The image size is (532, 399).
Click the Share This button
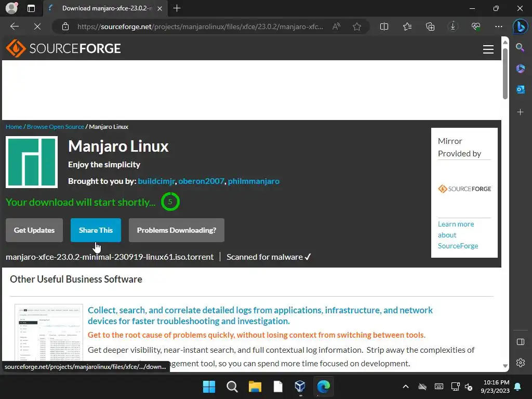click(x=96, y=230)
